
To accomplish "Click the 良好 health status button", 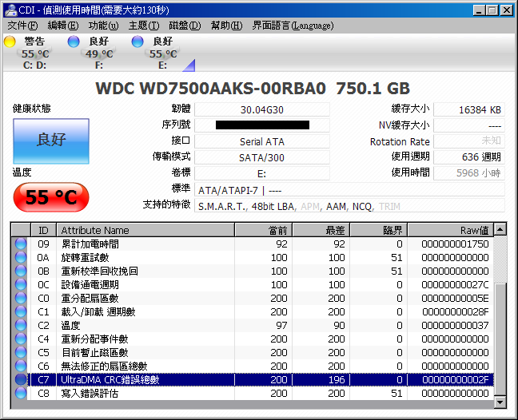I will pyautogui.click(x=51, y=141).
